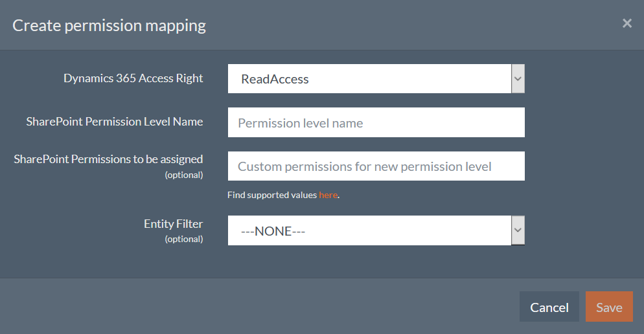The height and width of the screenshot is (334, 644).
Task: Open the Dynamics 365 Access Right dropdown
Action: point(376,79)
